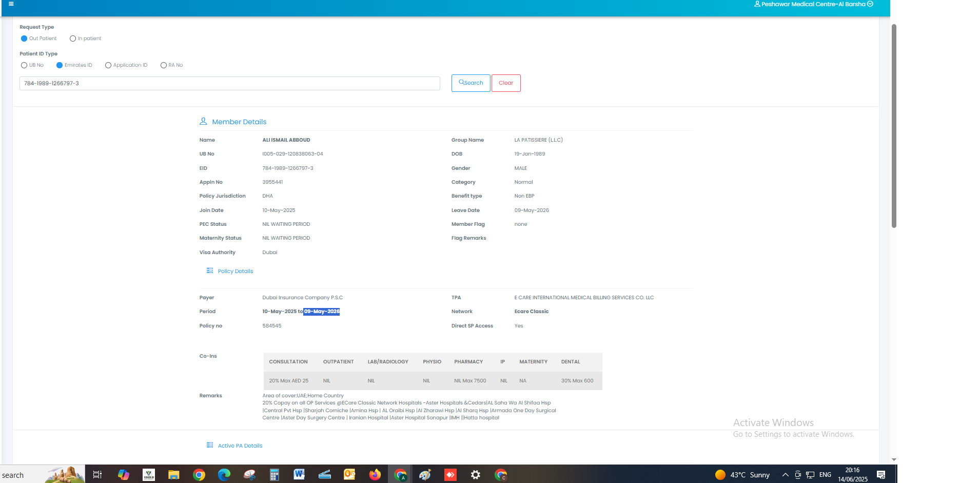Open Calculator from the taskbar
This screenshot has height=483, width=980.
click(275, 475)
